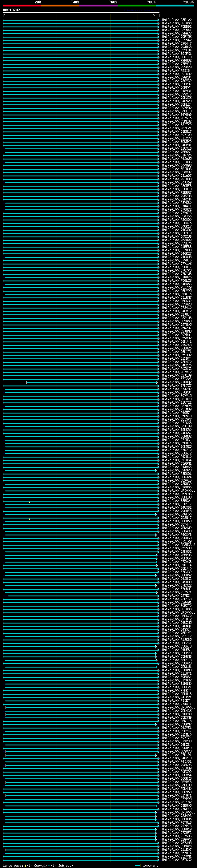The width and height of the screenshot is (197, 868).
Task: Click the cyan ~100% identity legend segment
Action: (175, 6)
